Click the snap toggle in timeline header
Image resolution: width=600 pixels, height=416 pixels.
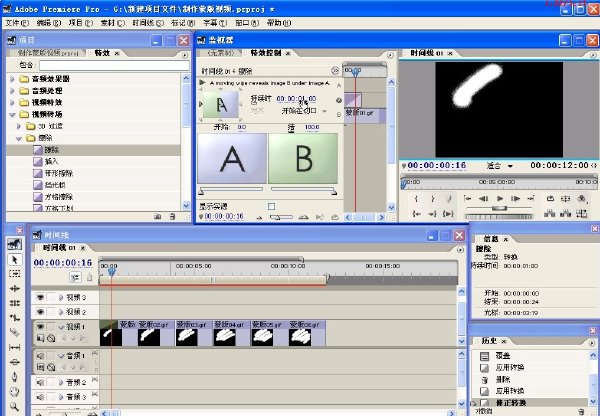click(x=75, y=277)
